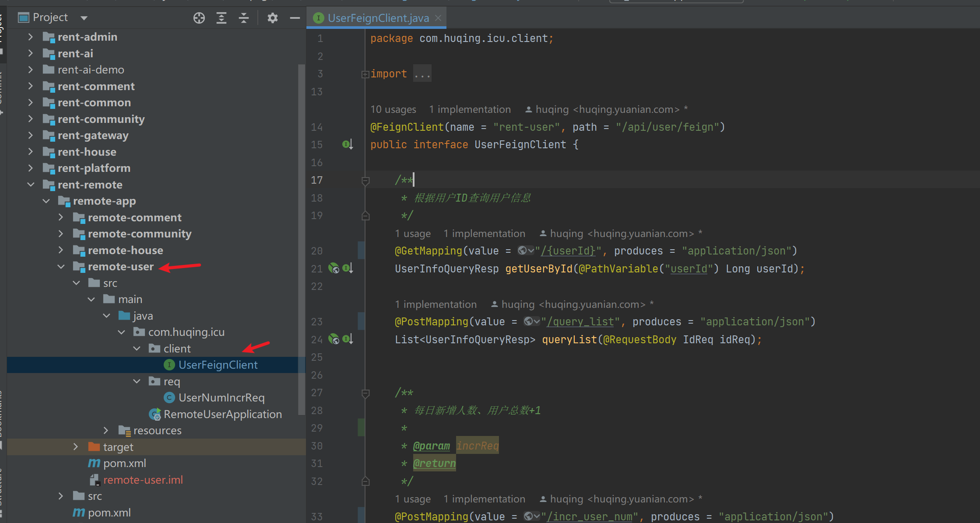Click implementation gutter icon on line 15
Image resolution: width=980 pixels, height=523 pixels.
348,144
